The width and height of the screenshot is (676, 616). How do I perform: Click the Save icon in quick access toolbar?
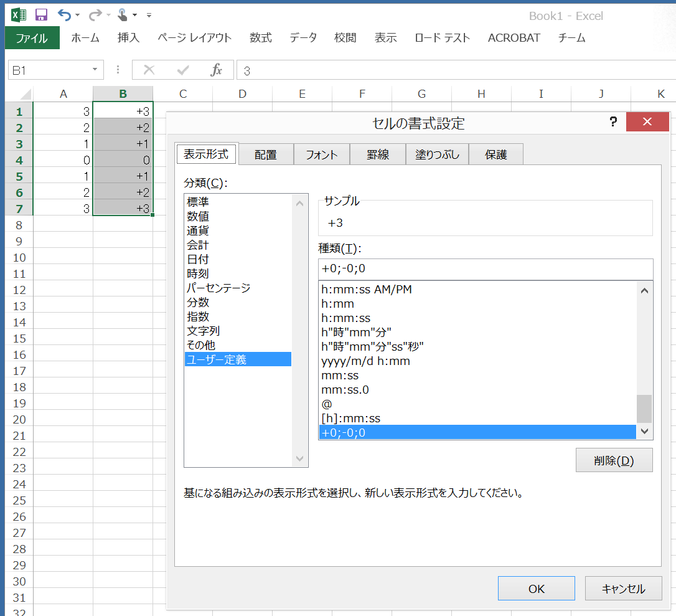click(x=41, y=15)
